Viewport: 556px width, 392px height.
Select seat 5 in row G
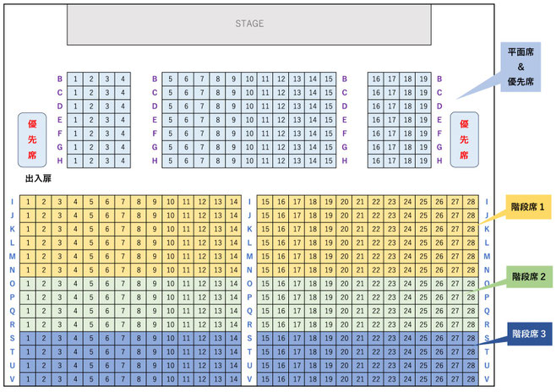(172, 147)
